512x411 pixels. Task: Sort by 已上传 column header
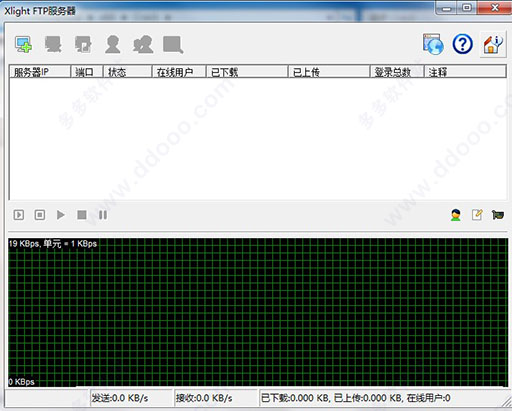tap(329, 72)
